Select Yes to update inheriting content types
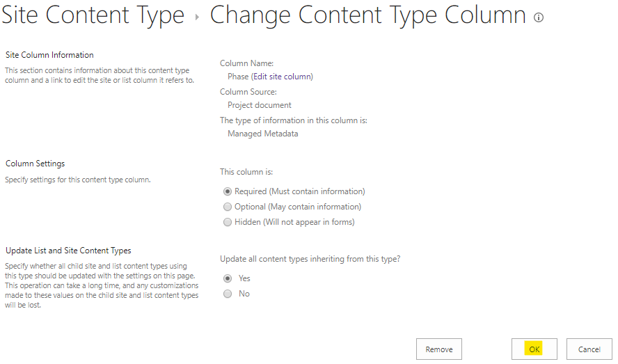This screenshot has height=364, width=618. coord(228,279)
